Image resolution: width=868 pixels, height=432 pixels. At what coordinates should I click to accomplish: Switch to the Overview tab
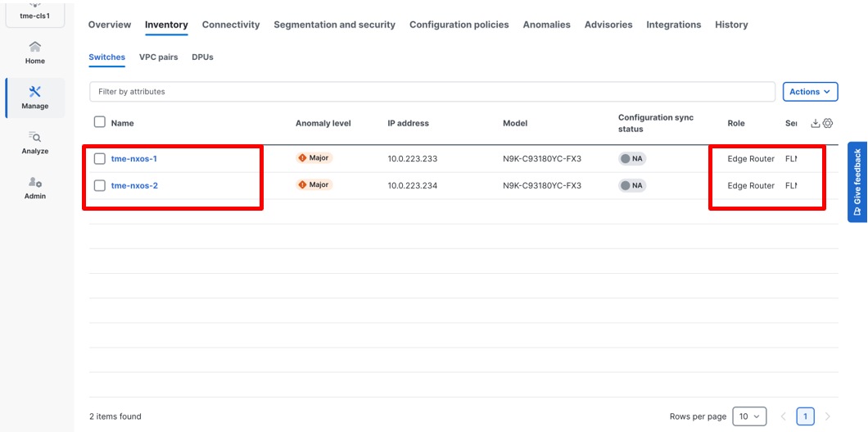click(x=110, y=25)
